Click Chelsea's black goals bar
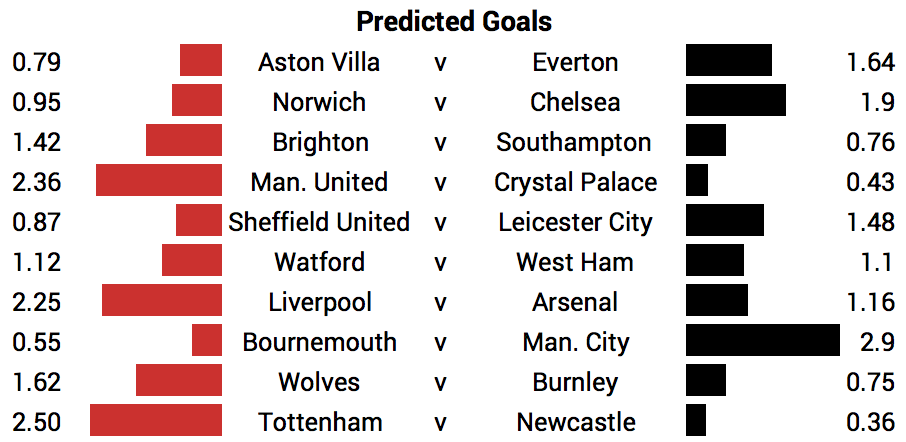The height and width of the screenshot is (442, 906). coord(736,100)
